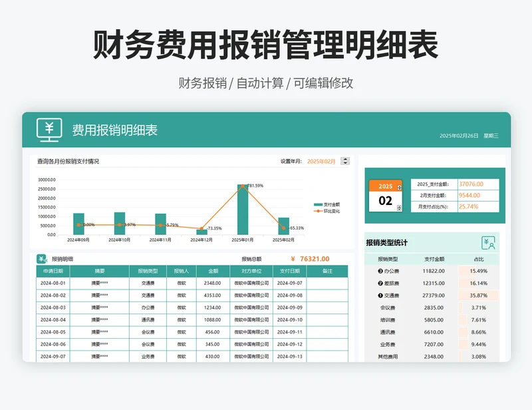Viewport: 532px width, 410px height.
Task: Click the 345.00 amount cell
Action: (212, 344)
